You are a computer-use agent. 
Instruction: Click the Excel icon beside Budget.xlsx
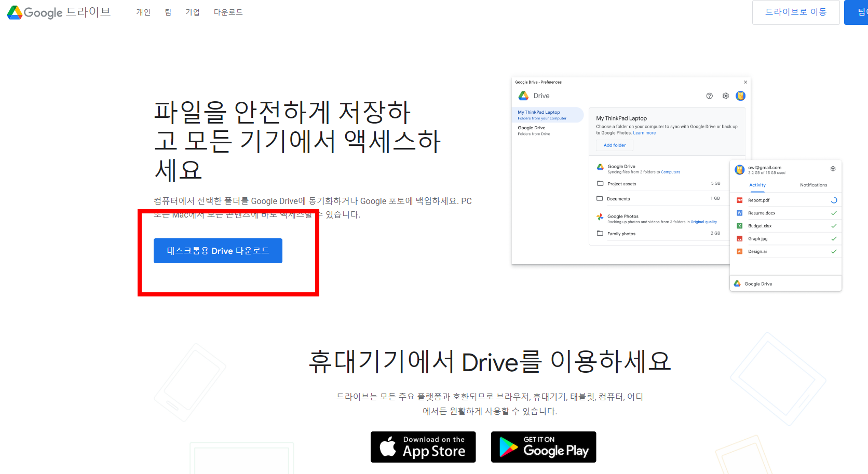pyautogui.click(x=739, y=225)
